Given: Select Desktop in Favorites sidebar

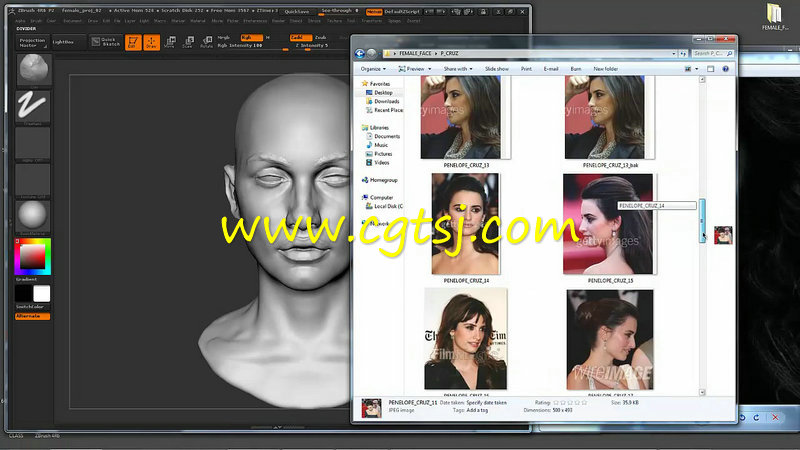Looking at the screenshot, I should coord(383,93).
